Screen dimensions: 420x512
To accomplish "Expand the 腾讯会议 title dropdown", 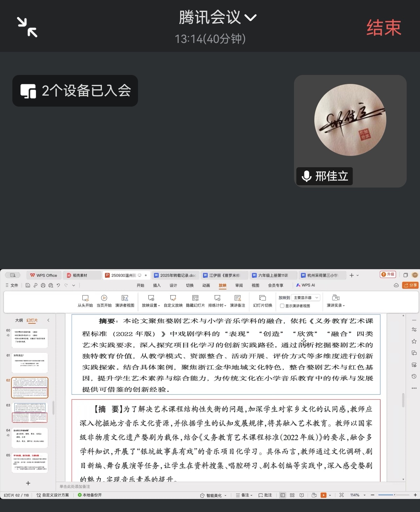I will coord(251,17).
